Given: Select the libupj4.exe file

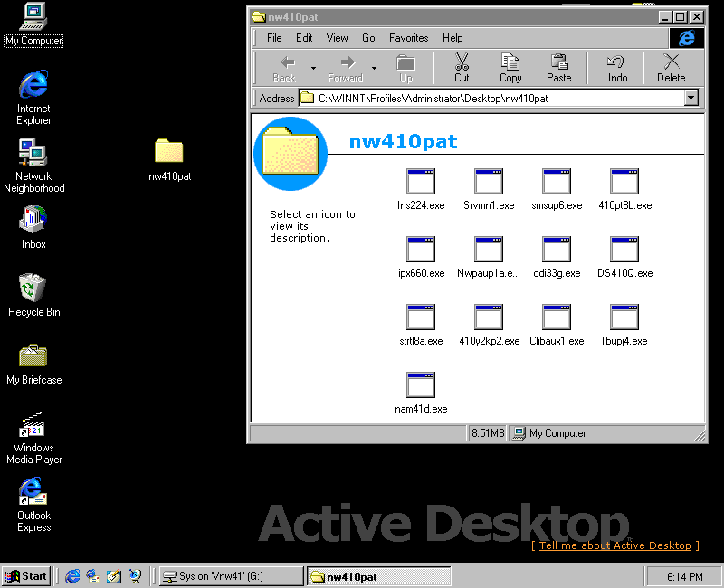Looking at the screenshot, I should coord(624,325).
